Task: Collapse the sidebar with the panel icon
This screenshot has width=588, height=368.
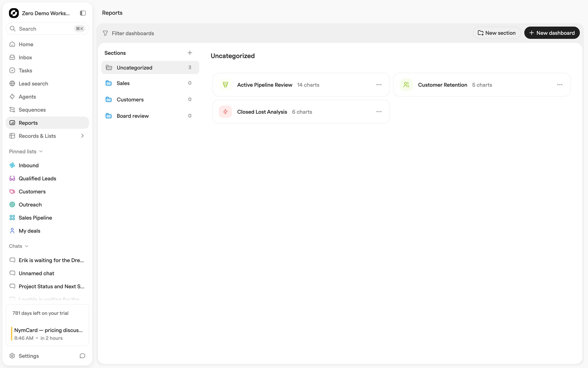Action: (83, 13)
